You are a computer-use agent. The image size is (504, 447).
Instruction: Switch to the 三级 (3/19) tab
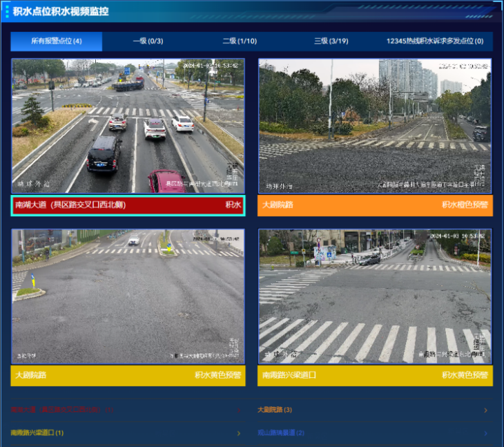pos(331,41)
